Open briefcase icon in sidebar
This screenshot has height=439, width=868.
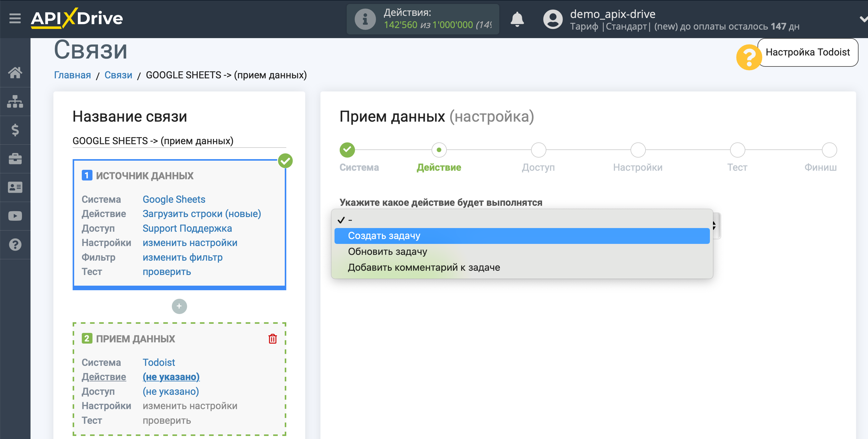tap(15, 159)
